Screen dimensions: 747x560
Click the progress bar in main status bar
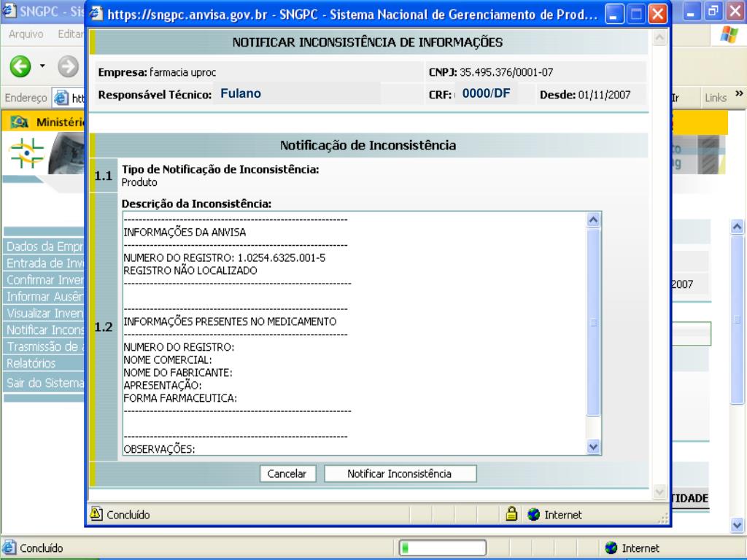pos(442,548)
